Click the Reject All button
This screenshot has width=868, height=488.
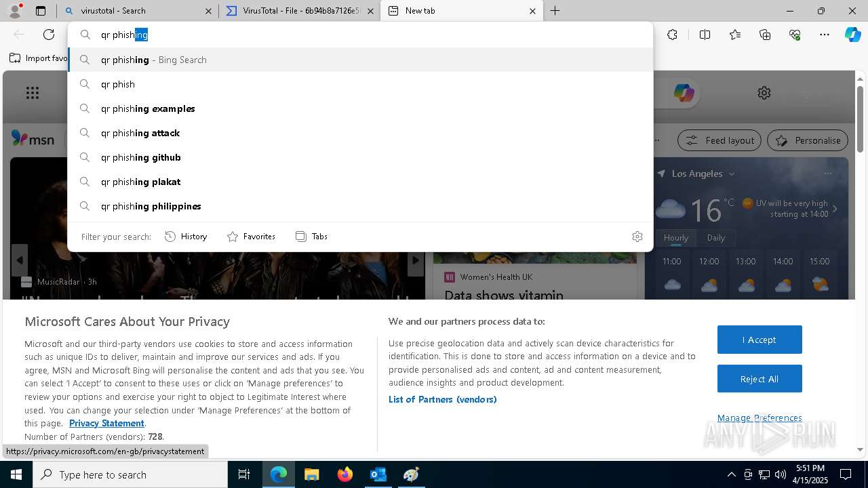pos(759,379)
